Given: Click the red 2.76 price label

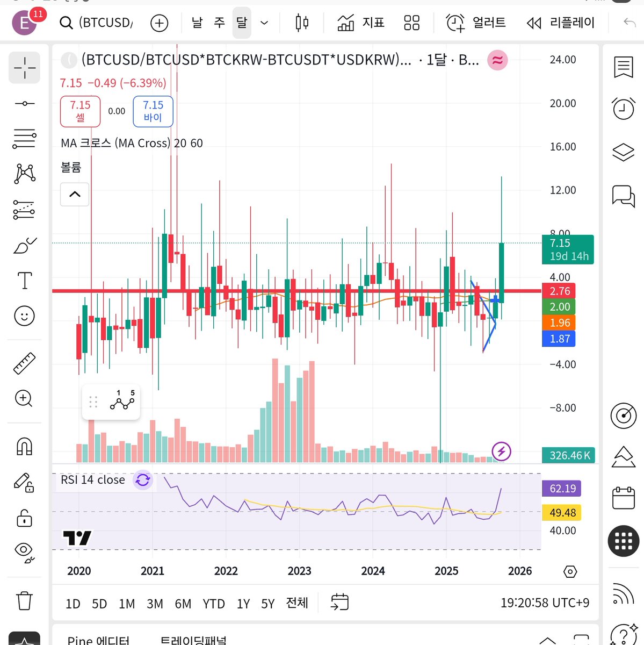Looking at the screenshot, I should pyautogui.click(x=559, y=291).
